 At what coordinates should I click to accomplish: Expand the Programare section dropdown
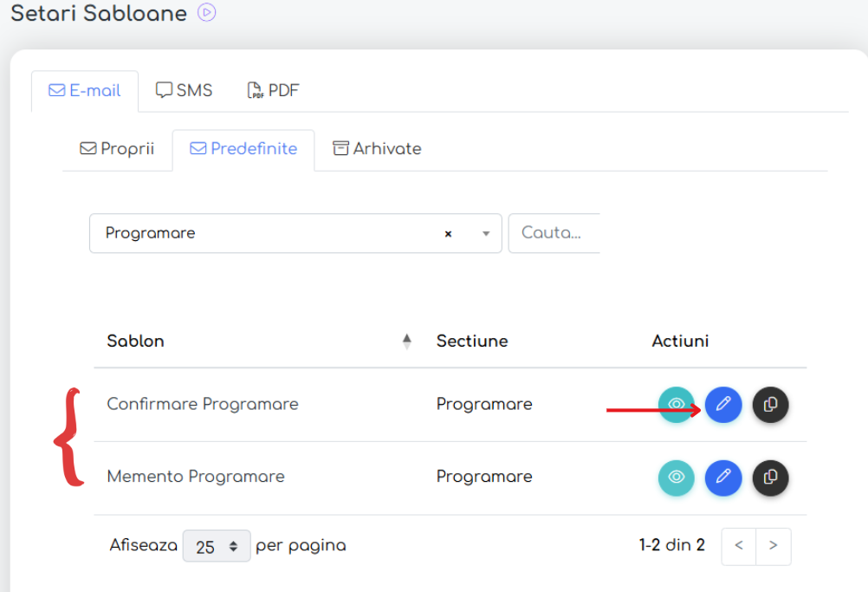pos(486,234)
